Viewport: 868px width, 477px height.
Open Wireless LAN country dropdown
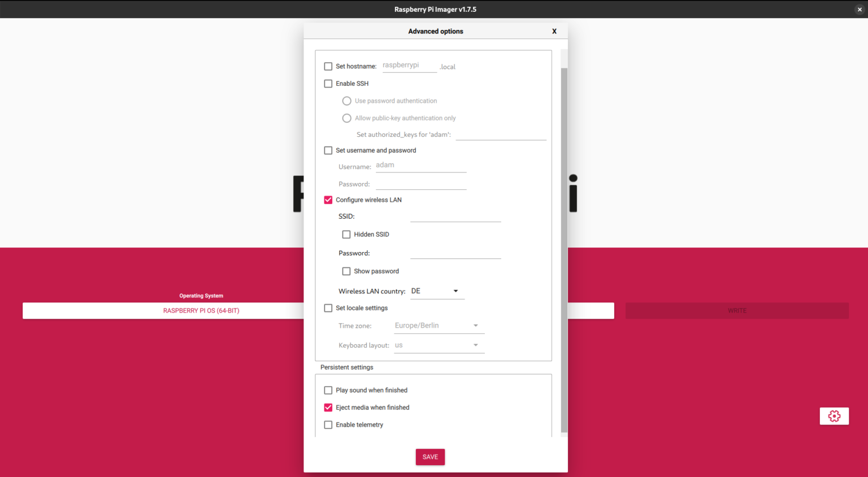pyautogui.click(x=437, y=291)
